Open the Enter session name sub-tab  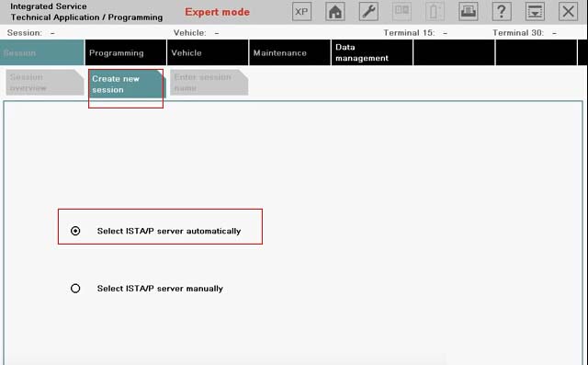click(209, 82)
